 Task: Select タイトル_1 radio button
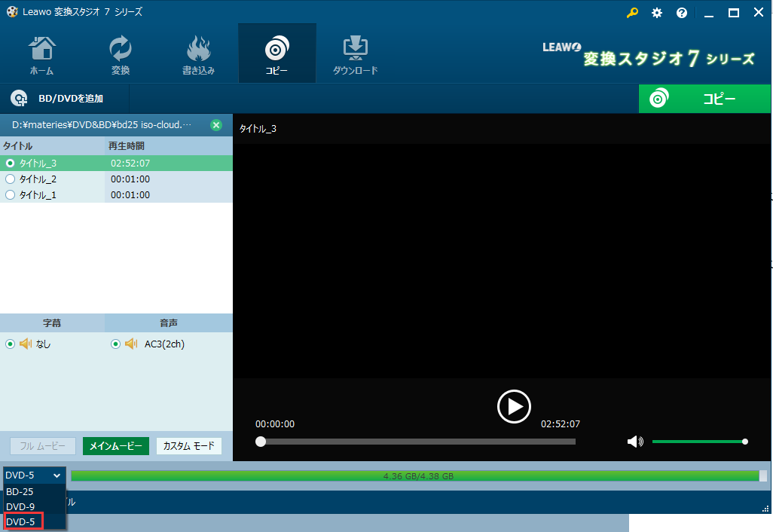click(x=10, y=194)
